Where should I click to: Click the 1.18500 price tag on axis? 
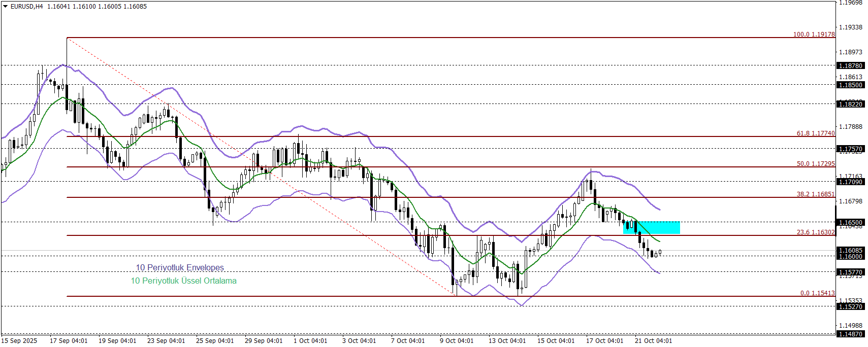click(850, 85)
